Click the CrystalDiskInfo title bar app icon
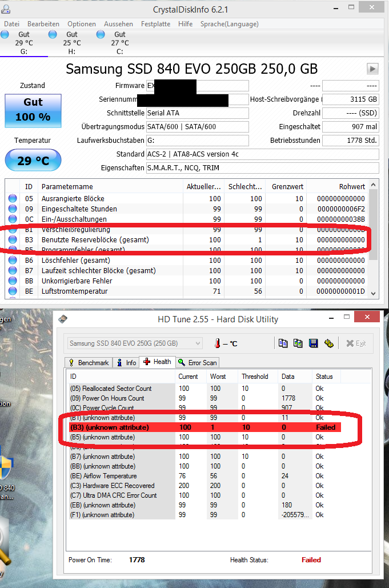This screenshot has height=588, width=389. tap(6, 9)
